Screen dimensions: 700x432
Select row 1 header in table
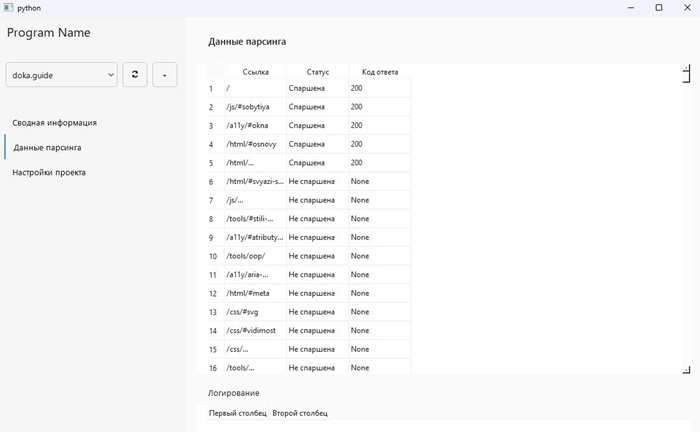(x=211, y=89)
